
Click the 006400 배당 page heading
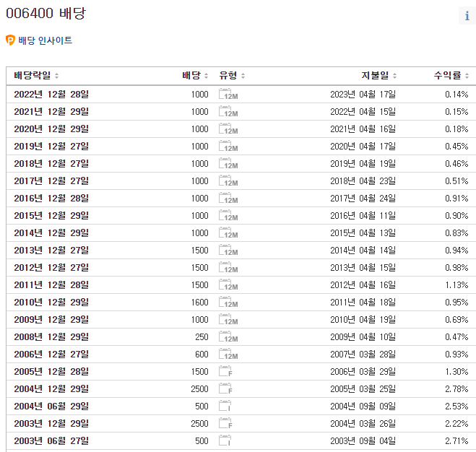click(46, 13)
